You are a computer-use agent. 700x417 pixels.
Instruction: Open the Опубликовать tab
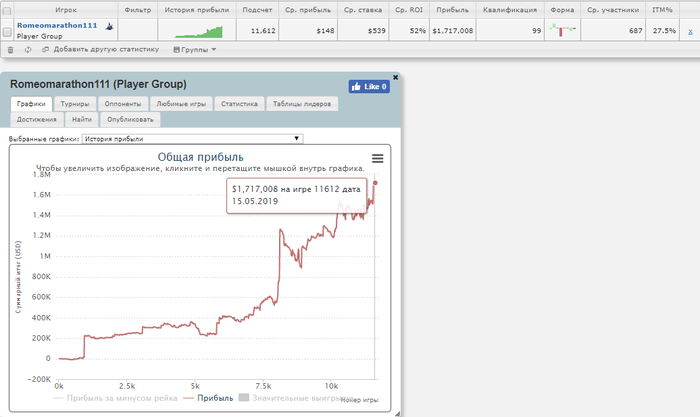(130, 119)
